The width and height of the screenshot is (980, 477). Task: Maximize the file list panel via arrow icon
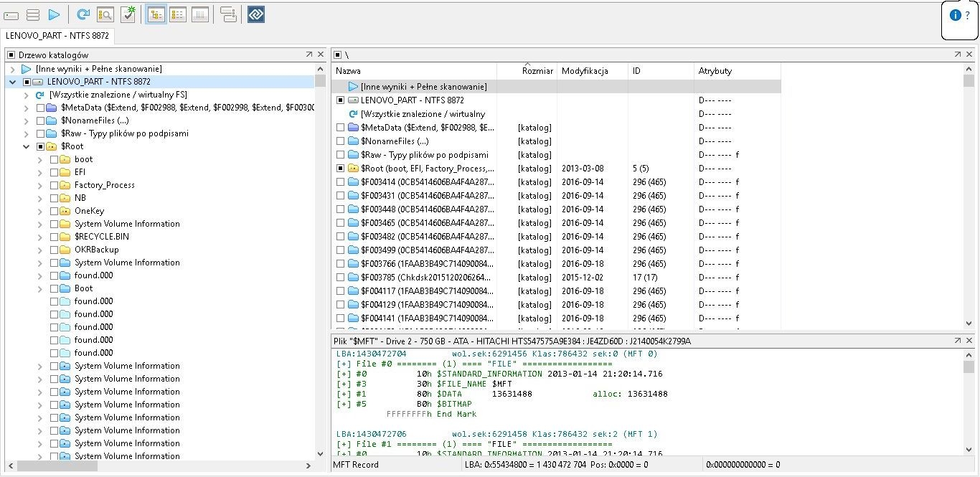958,55
